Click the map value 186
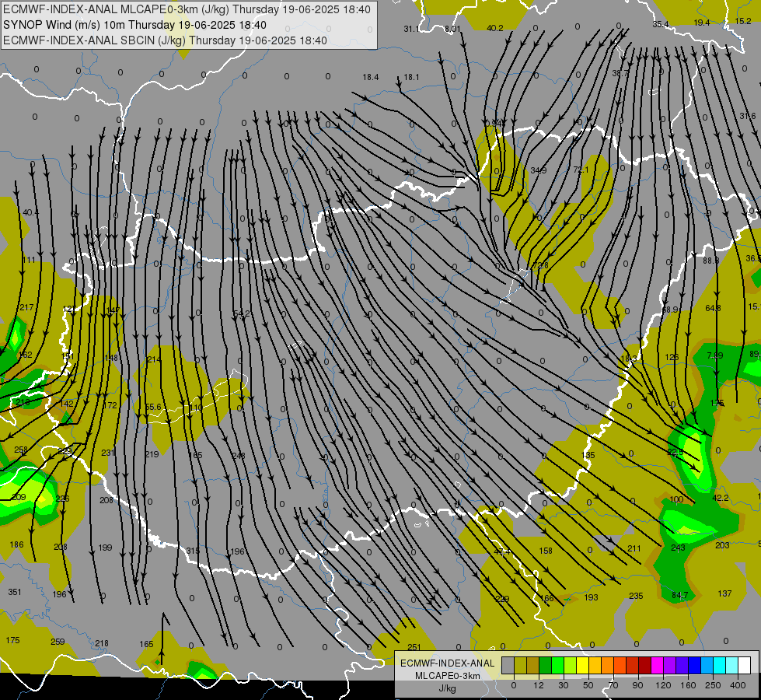761x700 pixels. click(16, 544)
